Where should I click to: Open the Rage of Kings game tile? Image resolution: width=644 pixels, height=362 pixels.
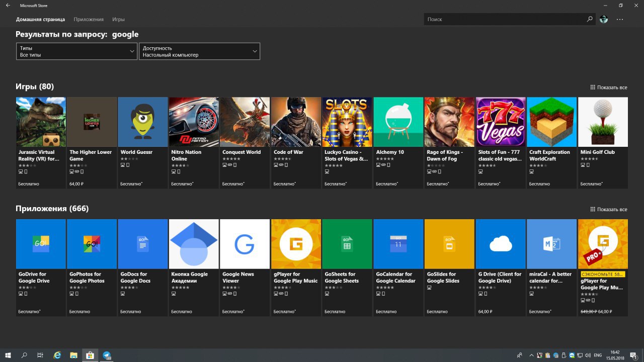tap(450, 143)
